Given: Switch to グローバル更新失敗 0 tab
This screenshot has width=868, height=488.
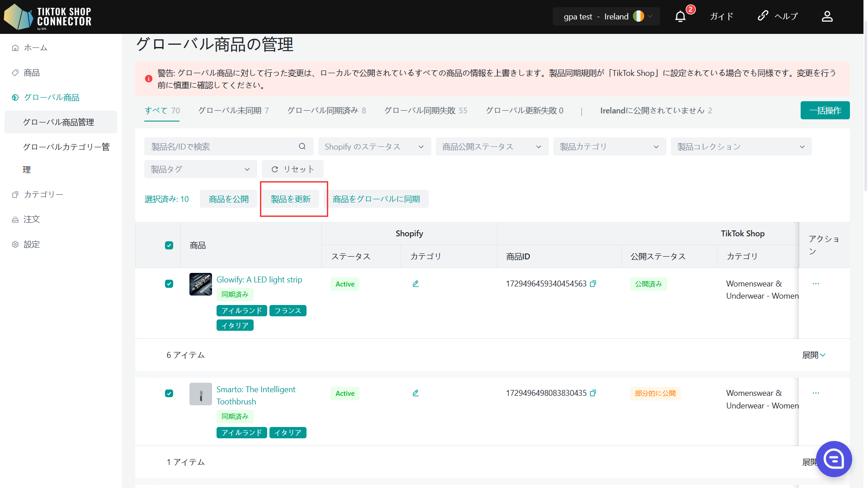Looking at the screenshot, I should pyautogui.click(x=524, y=111).
